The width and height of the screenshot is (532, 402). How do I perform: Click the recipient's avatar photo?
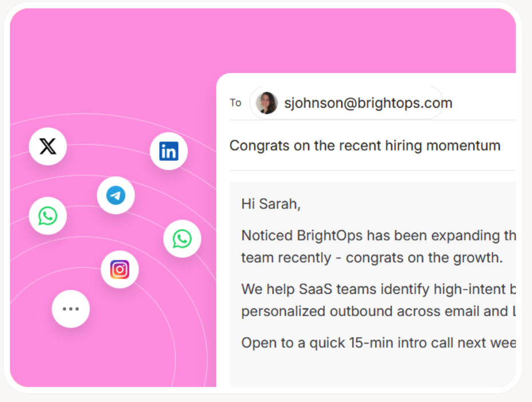pos(267,103)
